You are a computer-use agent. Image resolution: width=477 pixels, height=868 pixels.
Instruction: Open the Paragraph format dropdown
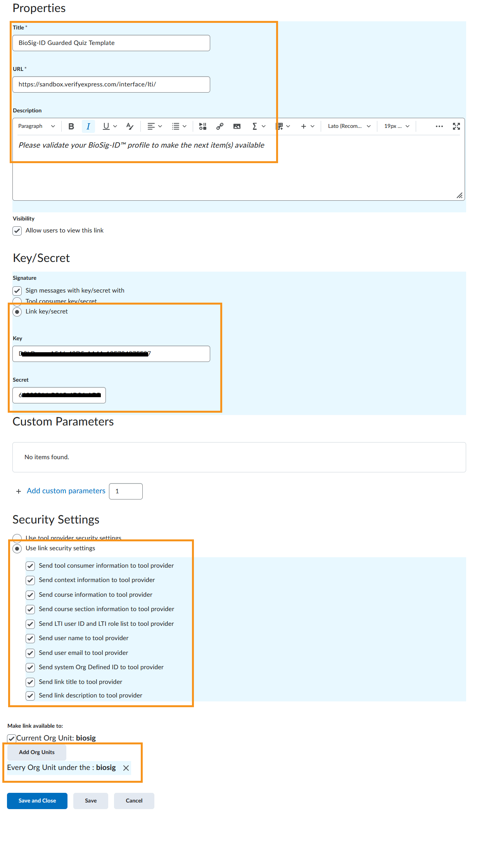(x=36, y=126)
